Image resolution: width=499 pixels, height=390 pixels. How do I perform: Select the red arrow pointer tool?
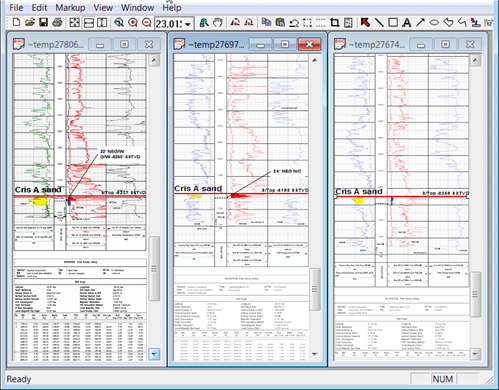[365, 23]
